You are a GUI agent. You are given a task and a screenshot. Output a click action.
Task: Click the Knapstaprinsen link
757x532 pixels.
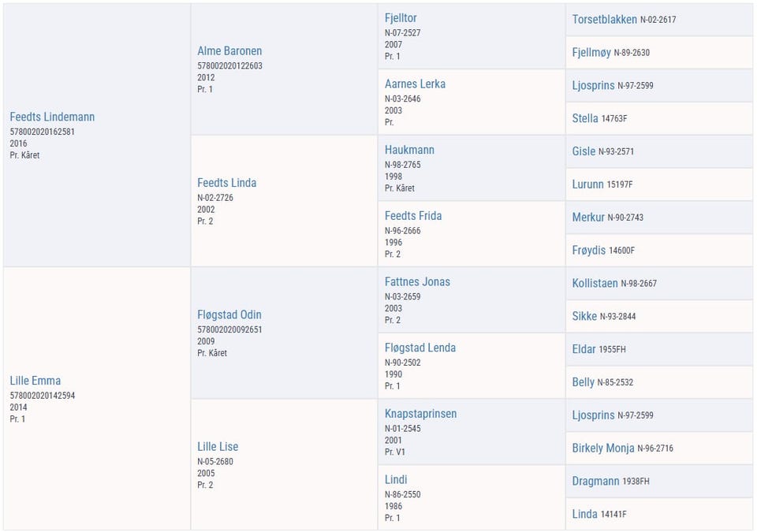420,414
